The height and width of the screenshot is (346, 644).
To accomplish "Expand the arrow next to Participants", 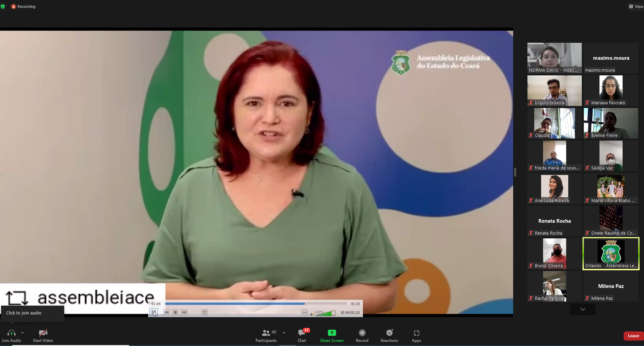I will coord(284,333).
